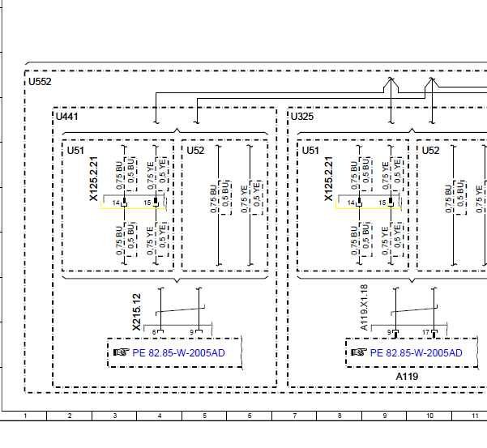Open the PE 82.85-W-2005AD link under X215.12
Screen dimensions: 487x448
click(x=178, y=353)
